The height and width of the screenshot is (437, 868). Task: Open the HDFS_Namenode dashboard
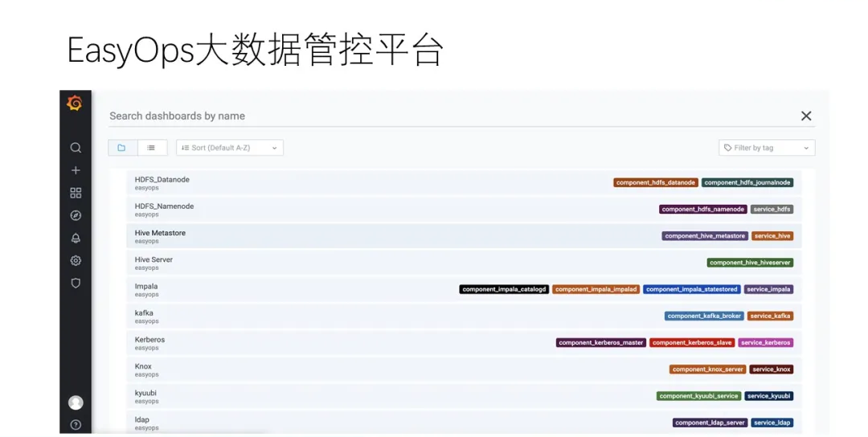pyautogui.click(x=464, y=210)
